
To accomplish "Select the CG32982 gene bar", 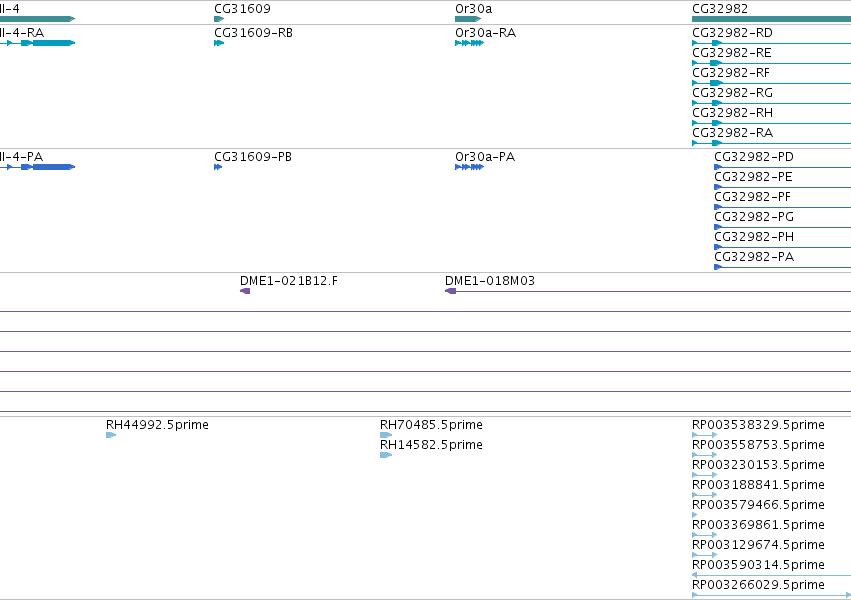I will (771, 19).
